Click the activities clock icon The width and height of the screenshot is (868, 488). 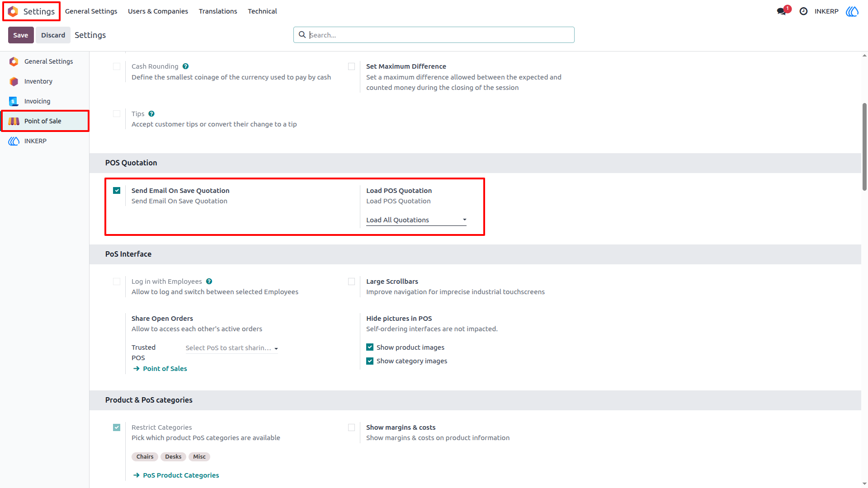point(803,11)
